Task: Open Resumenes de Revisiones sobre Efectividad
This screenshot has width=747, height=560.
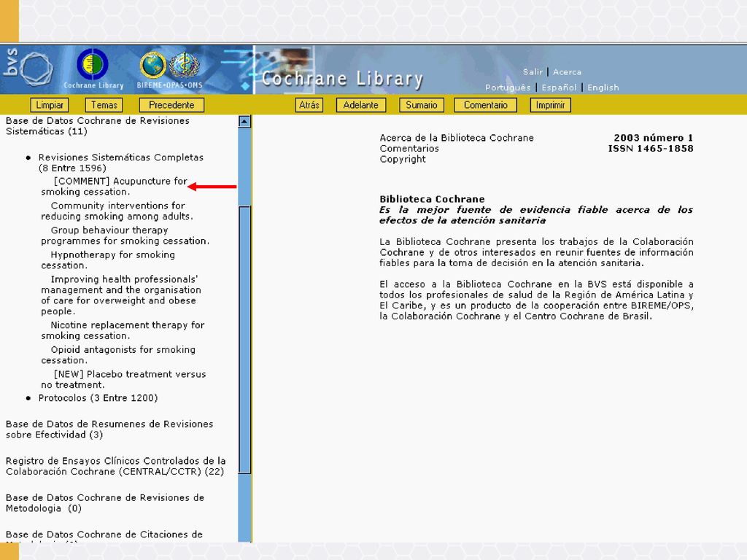Action: 109,429
